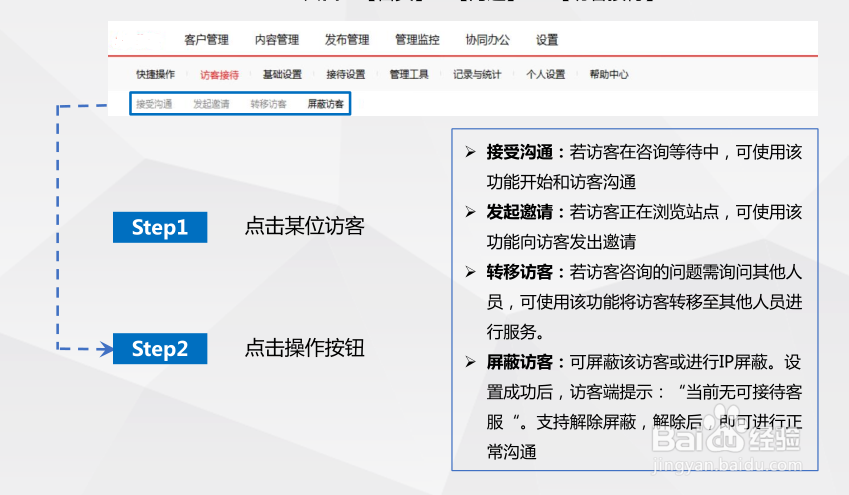Open the 管理工具 tab

tap(409, 74)
